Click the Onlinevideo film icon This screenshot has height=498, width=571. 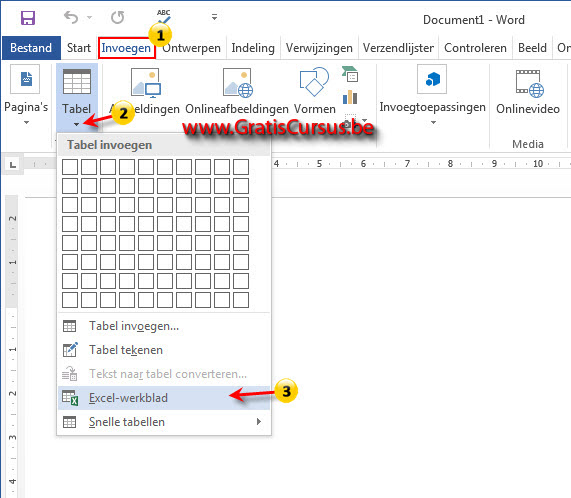pos(529,84)
